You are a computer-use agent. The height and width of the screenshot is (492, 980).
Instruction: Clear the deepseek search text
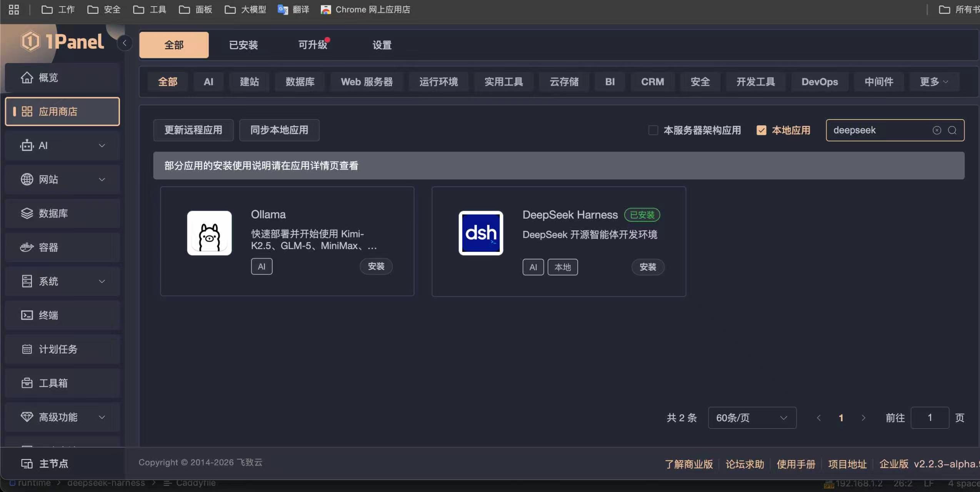[x=937, y=130]
